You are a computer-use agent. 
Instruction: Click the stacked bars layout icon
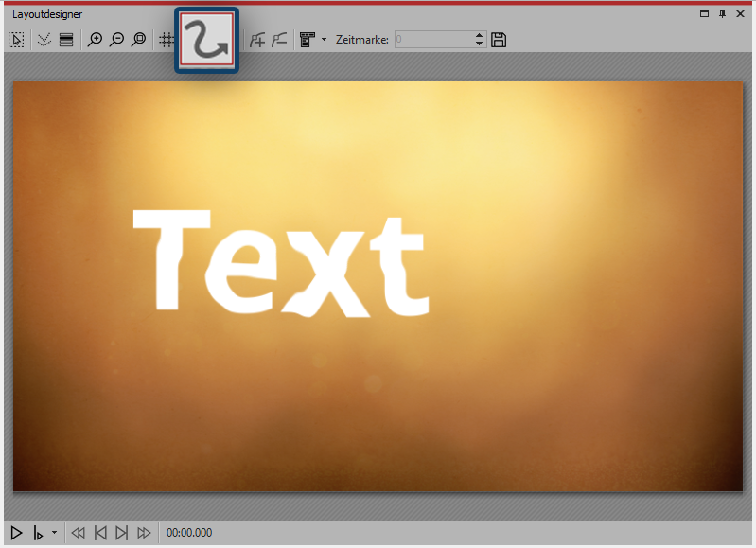click(x=66, y=40)
